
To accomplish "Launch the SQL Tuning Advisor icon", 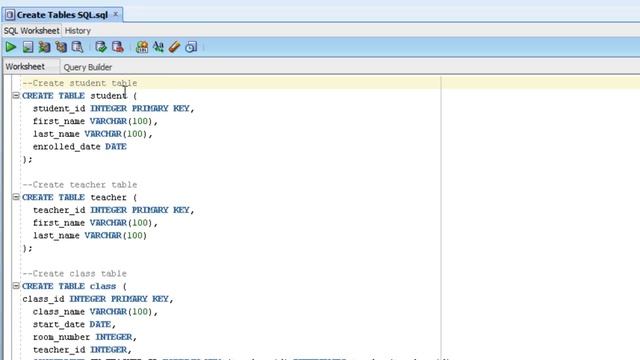I will click(78, 47).
